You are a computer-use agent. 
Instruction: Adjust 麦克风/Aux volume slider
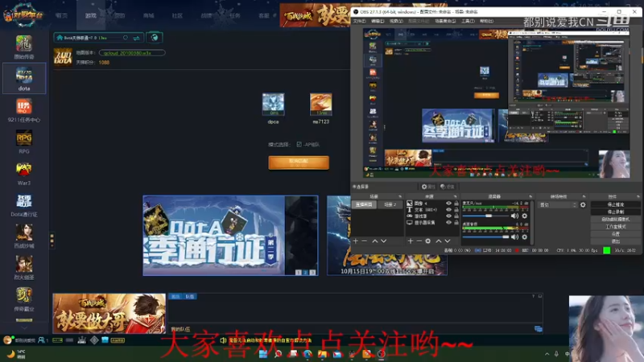[486, 216]
